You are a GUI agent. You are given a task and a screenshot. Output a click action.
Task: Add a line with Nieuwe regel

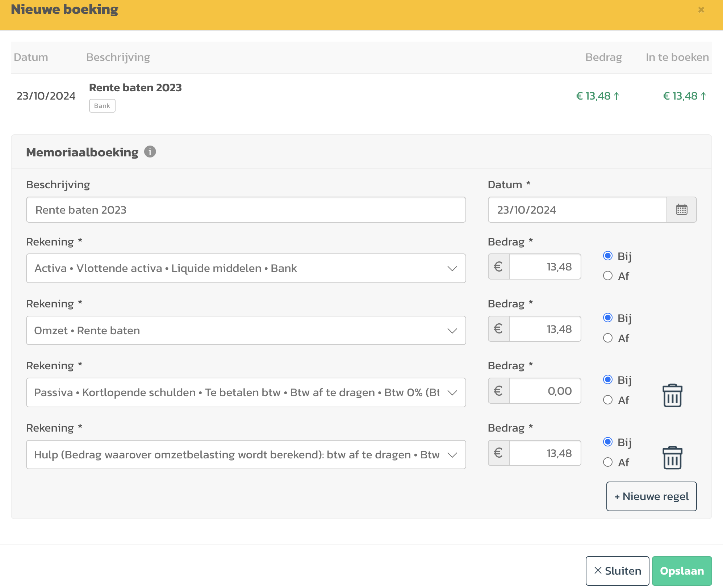651,496
